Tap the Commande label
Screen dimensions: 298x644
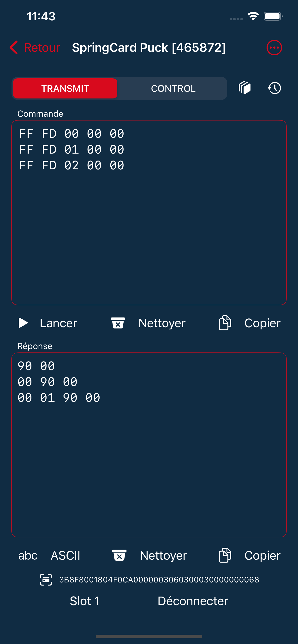point(40,114)
